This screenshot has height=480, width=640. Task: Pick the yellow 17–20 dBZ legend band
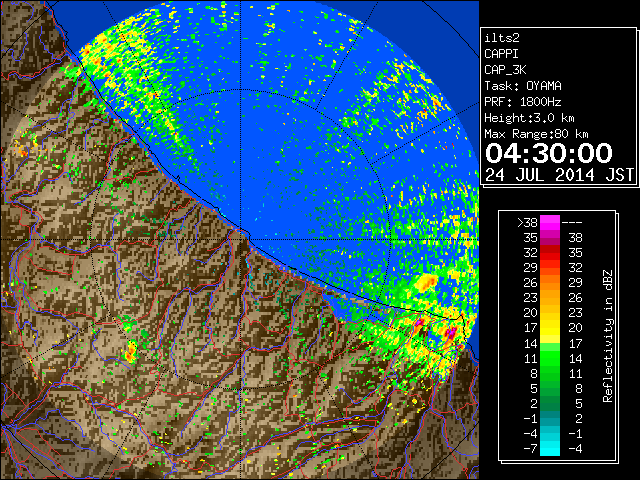click(x=550, y=328)
